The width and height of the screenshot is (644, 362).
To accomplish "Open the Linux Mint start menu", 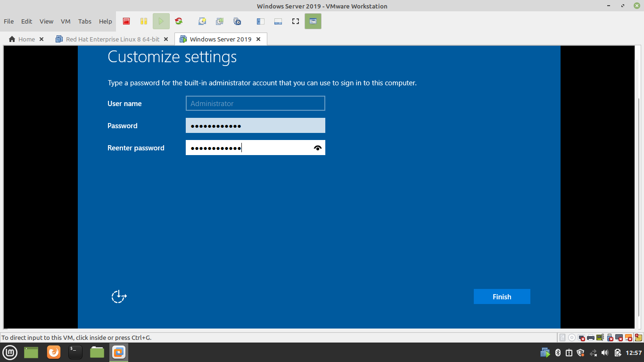I will click(10, 352).
